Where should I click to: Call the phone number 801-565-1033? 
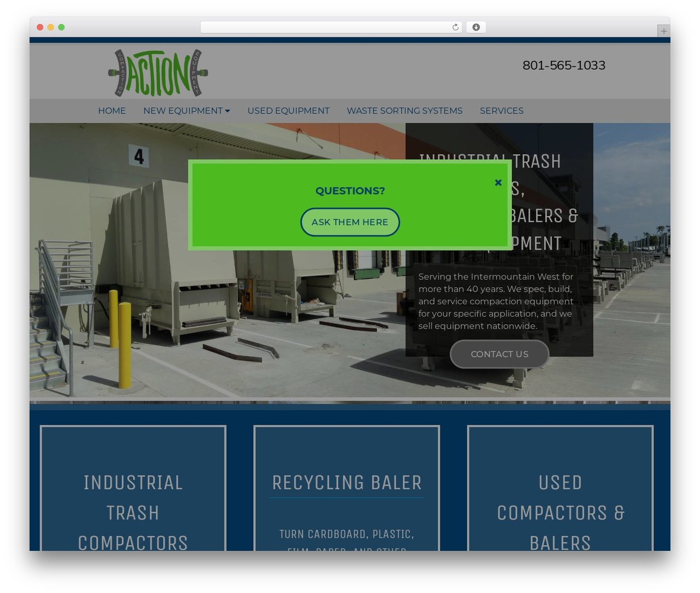pos(564,65)
